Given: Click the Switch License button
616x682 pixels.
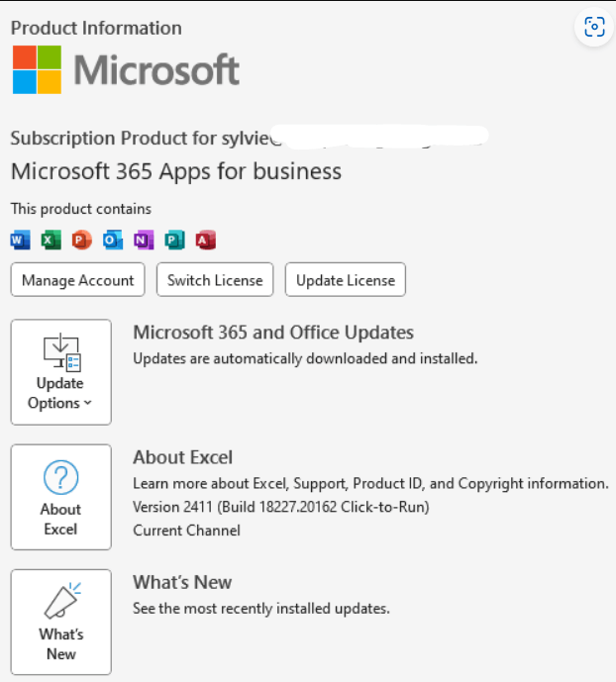Looking at the screenshot, I should click(215, 280).
